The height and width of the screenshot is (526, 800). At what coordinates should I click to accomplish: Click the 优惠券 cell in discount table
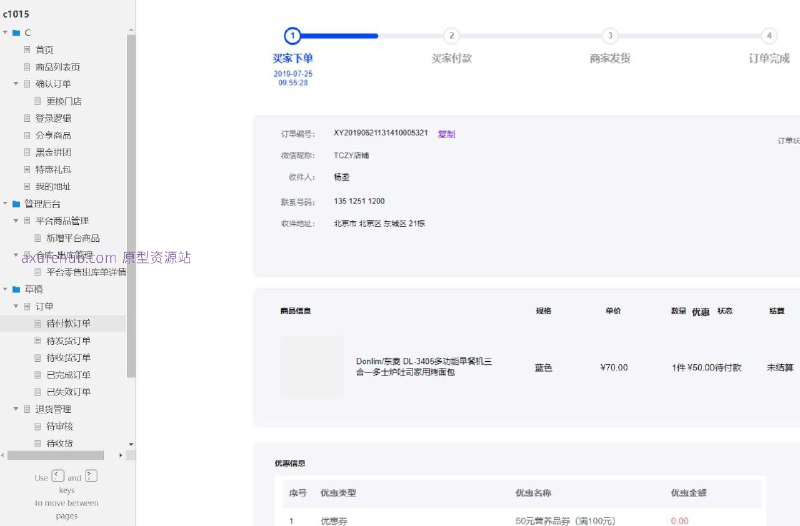334,521
